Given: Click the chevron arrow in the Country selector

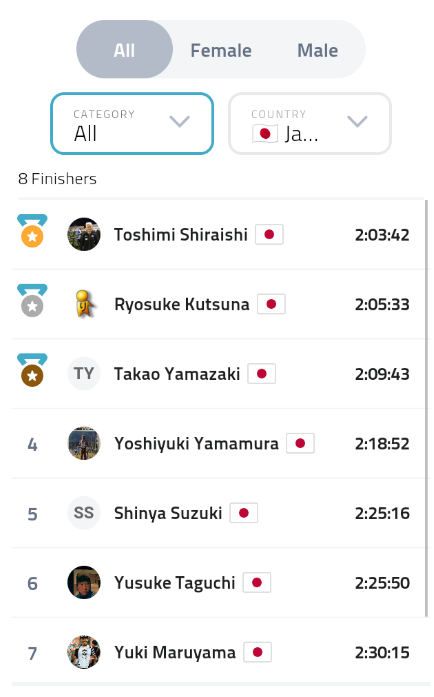Looking at the screenshot, I should [357, 121].
